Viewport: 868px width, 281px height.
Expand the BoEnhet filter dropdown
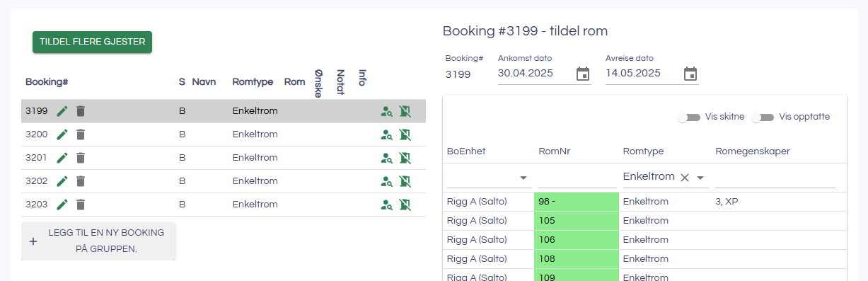(523, 178)
